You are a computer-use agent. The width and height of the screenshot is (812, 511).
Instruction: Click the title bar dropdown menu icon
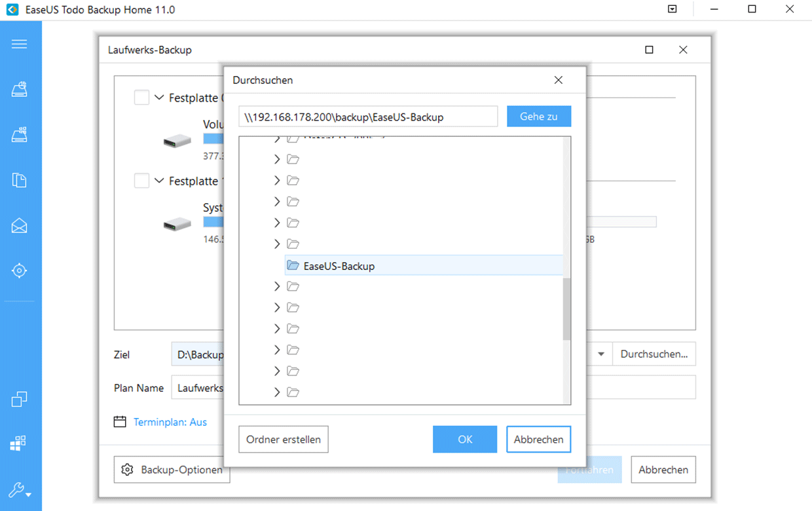673,10
